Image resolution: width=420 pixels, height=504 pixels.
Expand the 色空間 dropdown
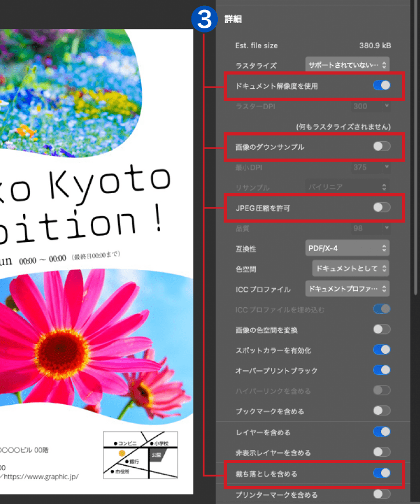[x=350, y=268]
